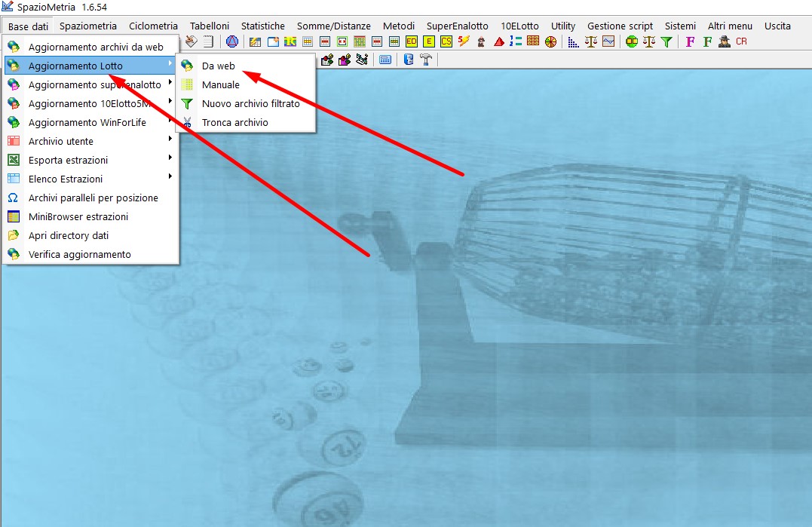The image size is (812, 527).
Task: Choose Da web from the submenu
Action: (x=246, y=66)
